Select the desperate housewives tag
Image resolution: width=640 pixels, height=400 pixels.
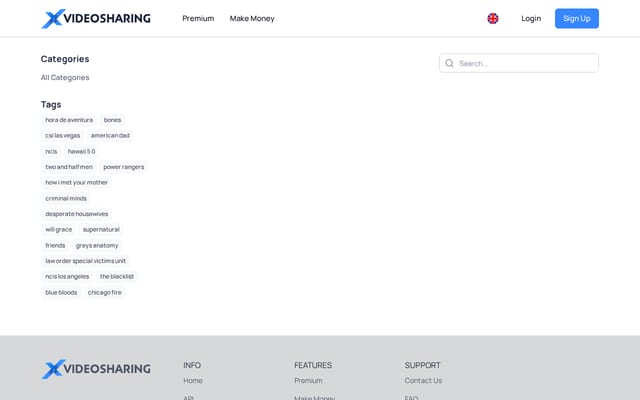coord(77,214)
